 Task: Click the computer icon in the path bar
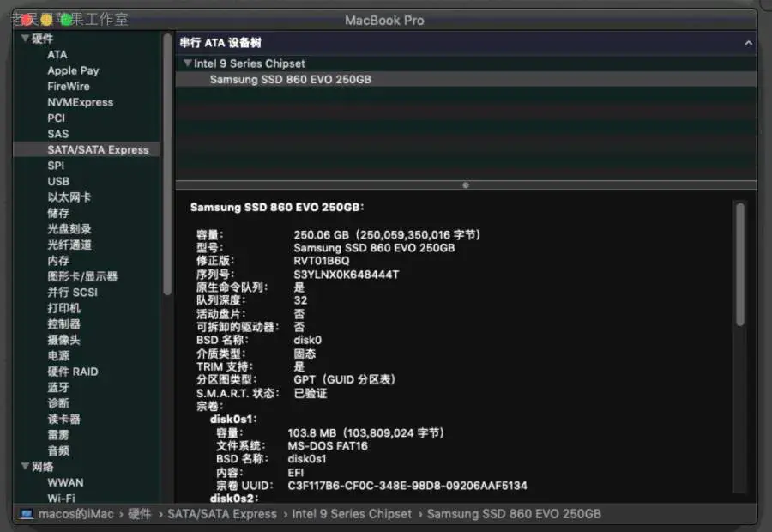click(x=27, y=514)
